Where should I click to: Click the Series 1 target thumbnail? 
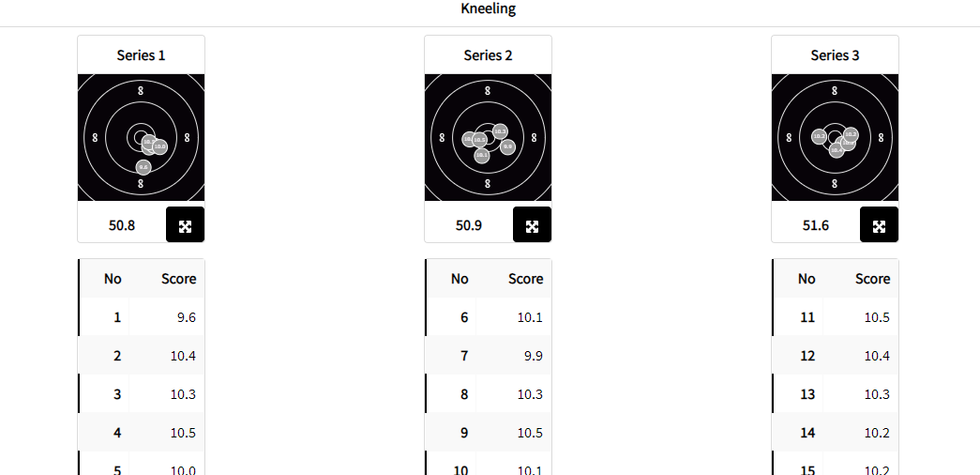click(141, 137)
